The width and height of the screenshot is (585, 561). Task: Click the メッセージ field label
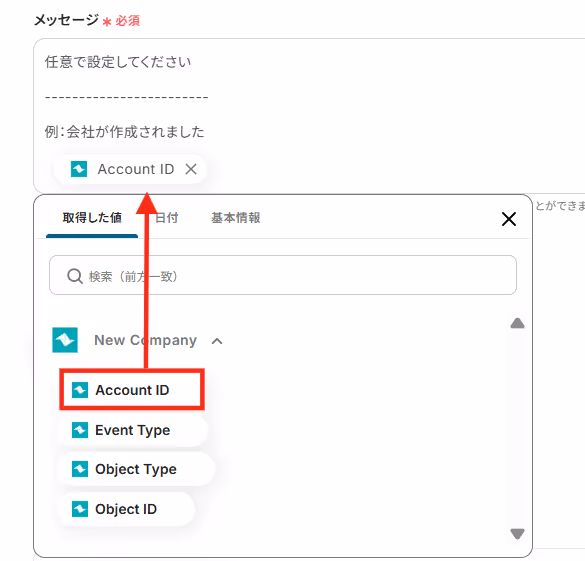coord(66,20)
